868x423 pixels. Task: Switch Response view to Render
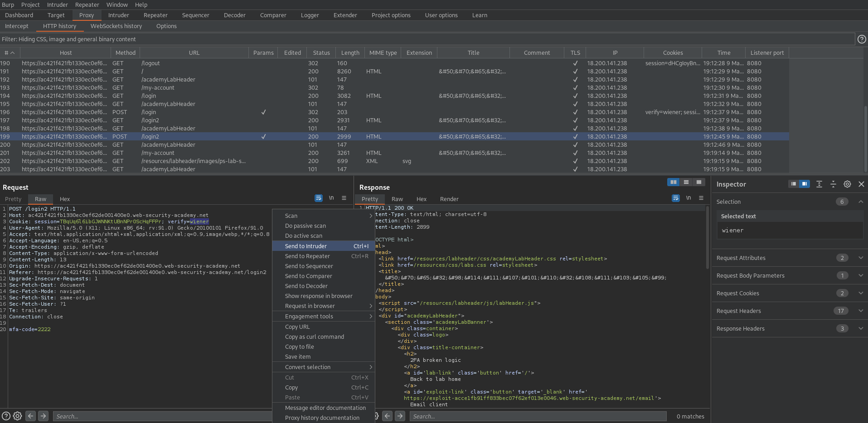449,199
